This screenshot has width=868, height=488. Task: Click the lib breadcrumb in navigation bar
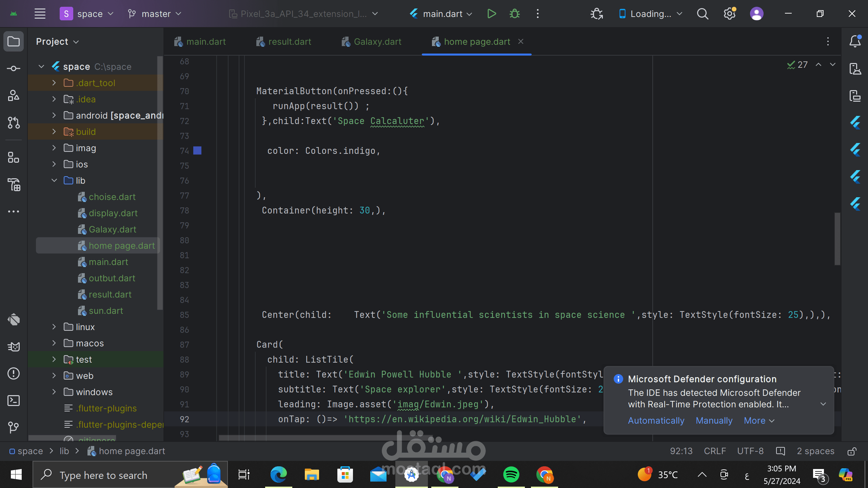[64, 451]
